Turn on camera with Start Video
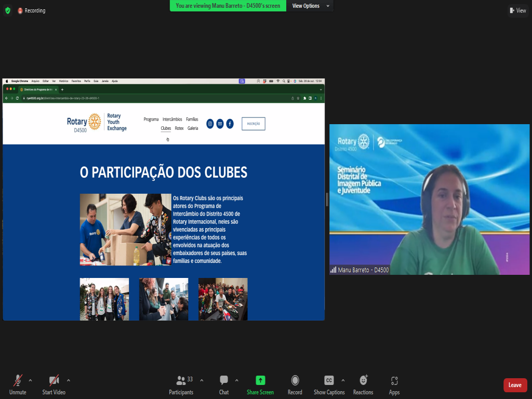532x399 pixels. [54, 384]
